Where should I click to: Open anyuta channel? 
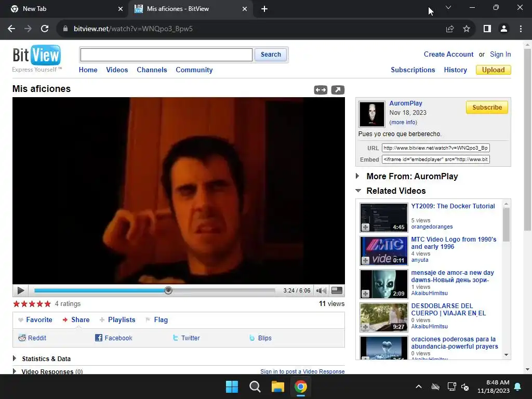pyautogui.click(x=420, y=260)
